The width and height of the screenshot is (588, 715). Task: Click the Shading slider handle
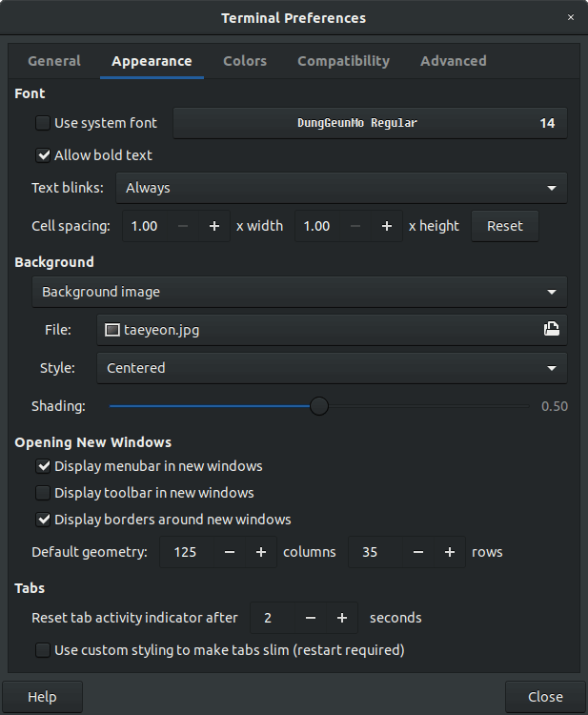(x=319, y=406)
